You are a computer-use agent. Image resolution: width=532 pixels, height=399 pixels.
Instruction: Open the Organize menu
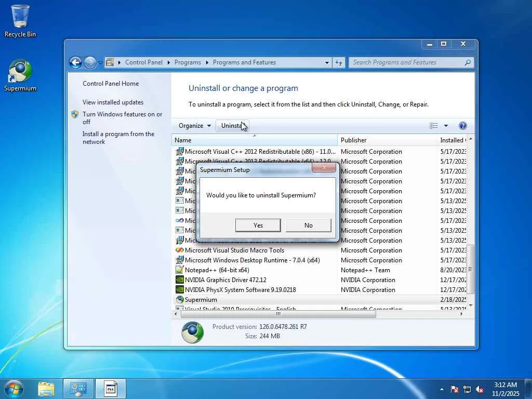[x=195, y=126]
